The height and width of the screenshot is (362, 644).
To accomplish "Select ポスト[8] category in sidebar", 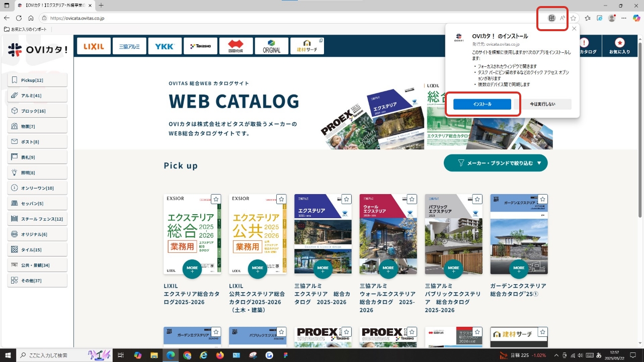I will click(x=37, y=142).
